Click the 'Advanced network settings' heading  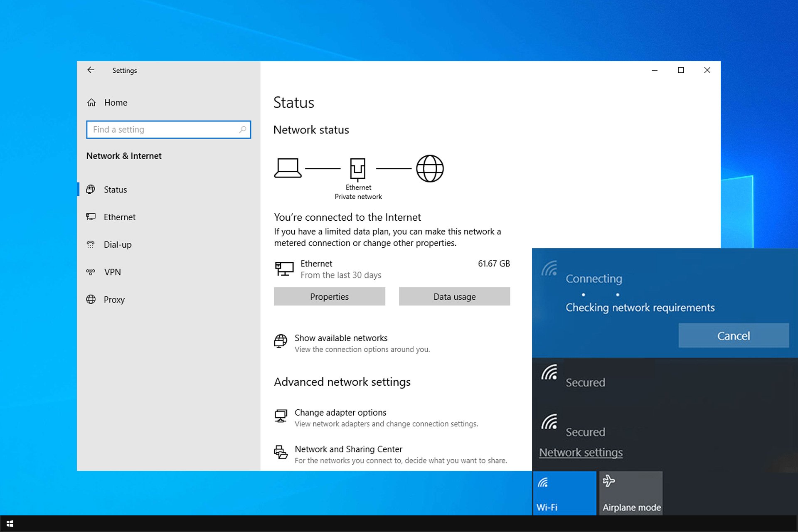pos(342,382)
